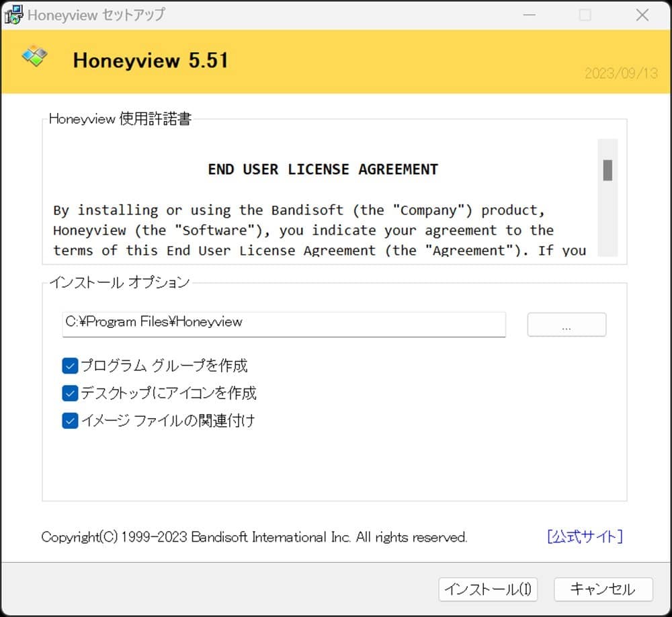Click the installer icon in the title bar
Viewport: 672px width, 617px height.
tap(13, 14)
